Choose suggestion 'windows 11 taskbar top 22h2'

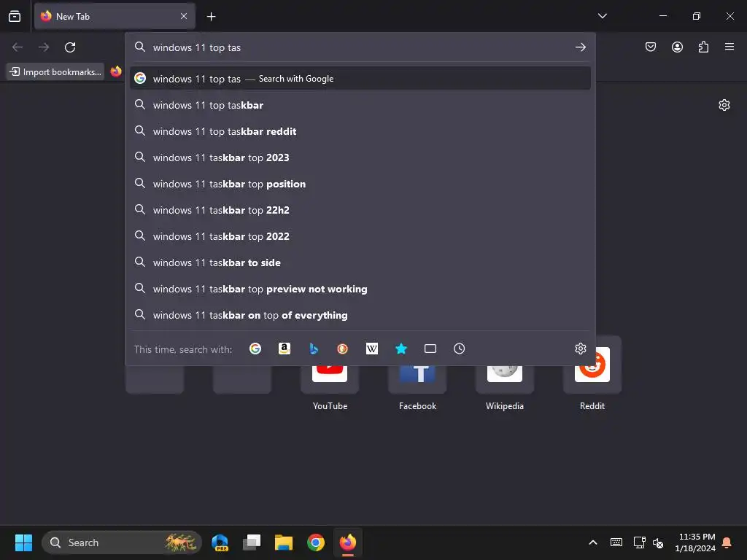tap(360, 210)
